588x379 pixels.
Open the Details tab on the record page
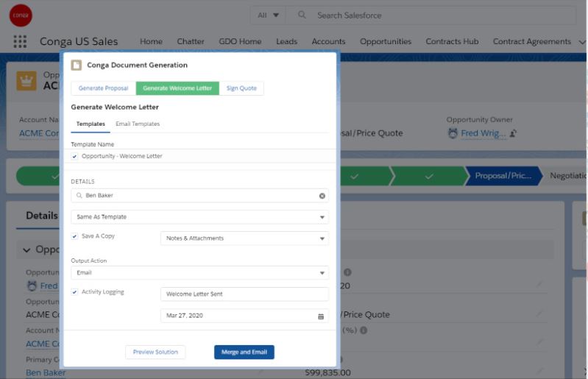42,216
